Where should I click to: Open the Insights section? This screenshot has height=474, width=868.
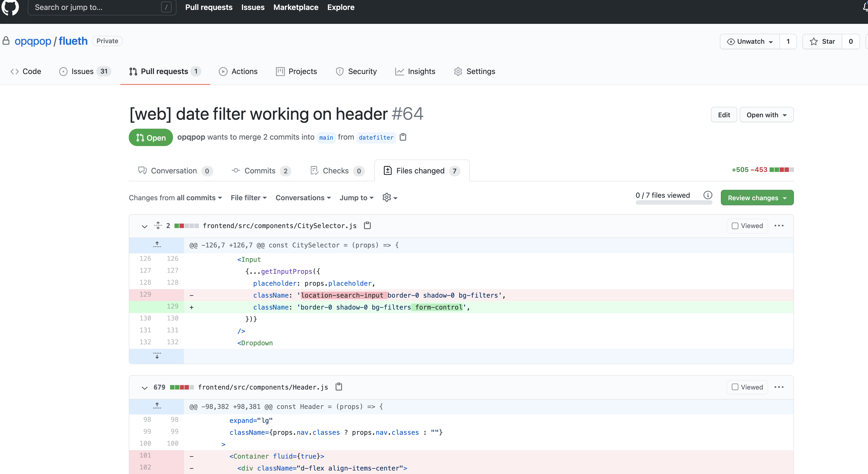point(415,71)
